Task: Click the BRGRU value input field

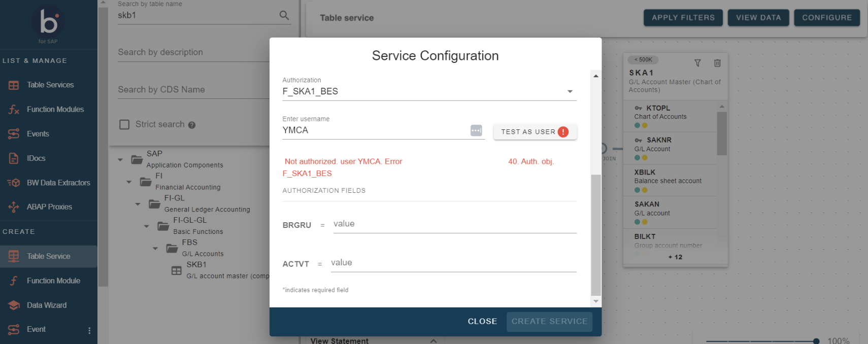Action: (454, 224)
